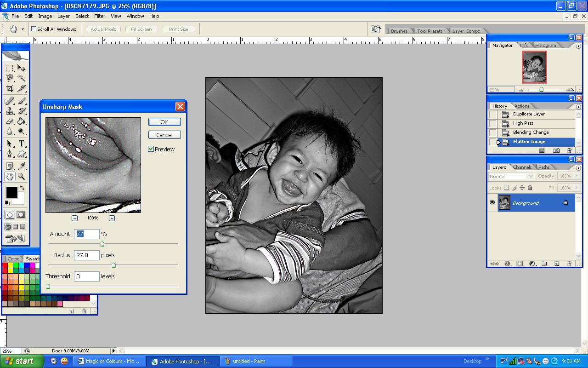Open the Image menu
588x368 pixels.
coord(45,16)
